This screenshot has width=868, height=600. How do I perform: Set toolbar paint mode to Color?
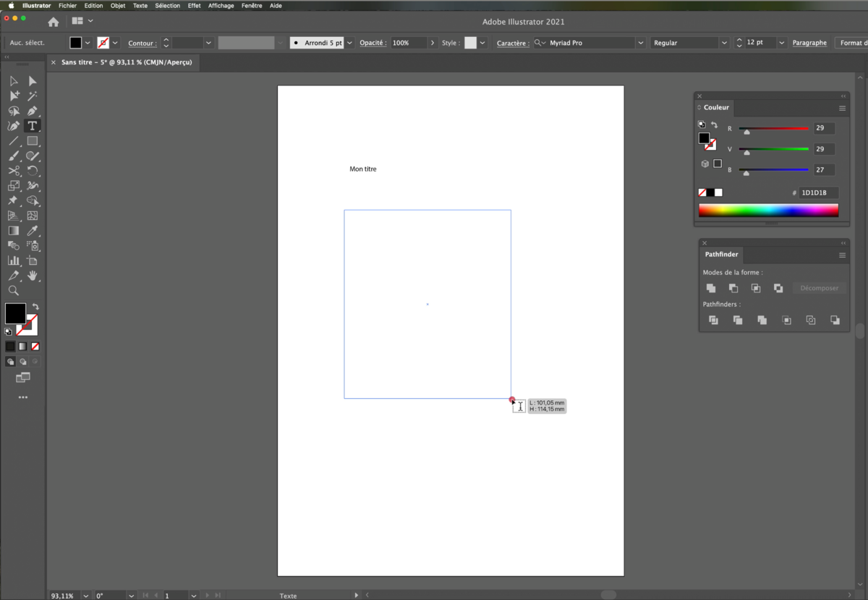click(x=10, y=347)
